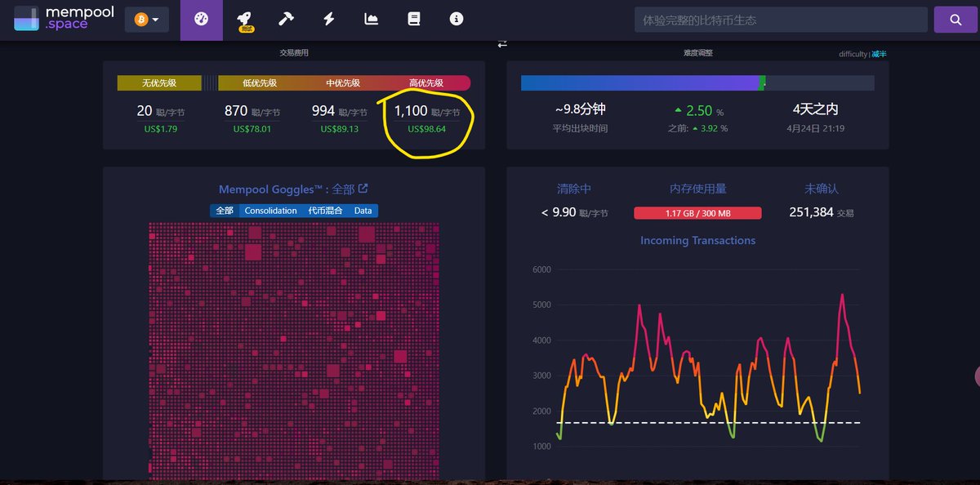Click the US$78.01 fee amount
980x485 pixels.
coord(252,129)
